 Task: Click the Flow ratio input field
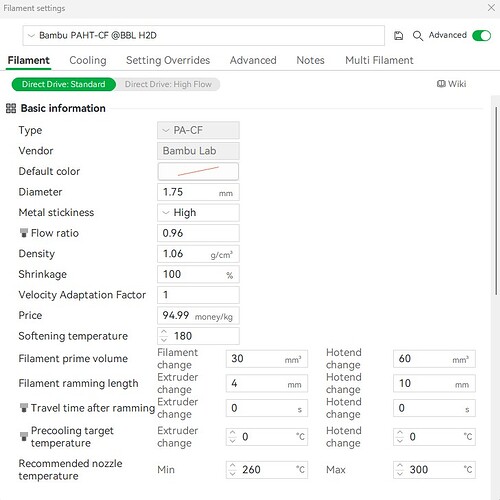tap(198, 233)
